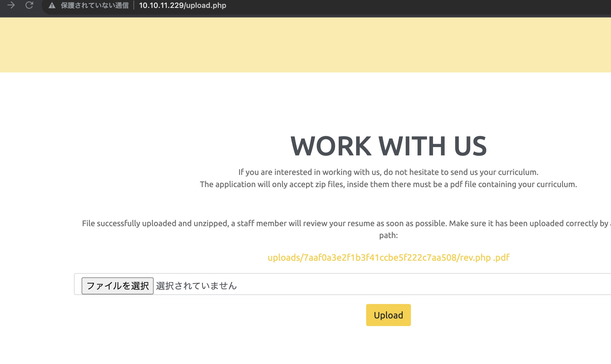Click the WORK WITH US heading

[x=388, y=146]
